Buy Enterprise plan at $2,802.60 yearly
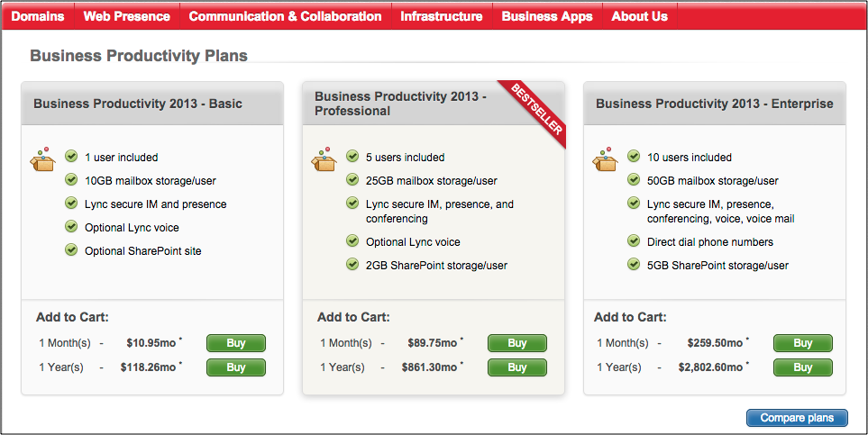This screenshot has height=435, width=868. [802, 367]
